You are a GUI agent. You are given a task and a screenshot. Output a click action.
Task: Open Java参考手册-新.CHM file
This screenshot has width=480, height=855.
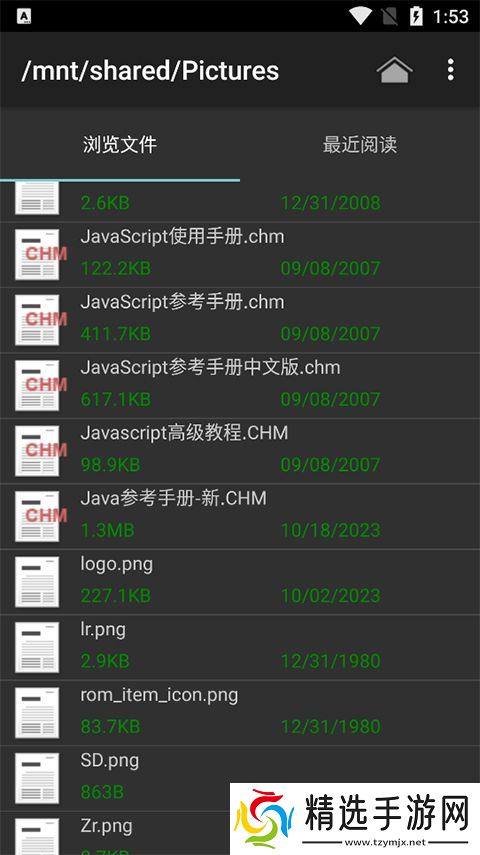click(240, 516)
